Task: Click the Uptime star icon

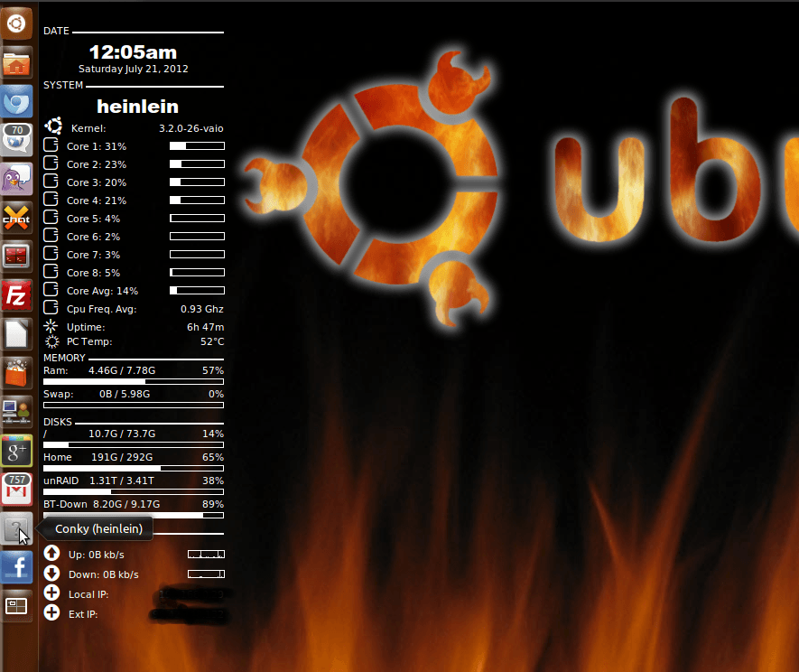Action: [51, 326]
